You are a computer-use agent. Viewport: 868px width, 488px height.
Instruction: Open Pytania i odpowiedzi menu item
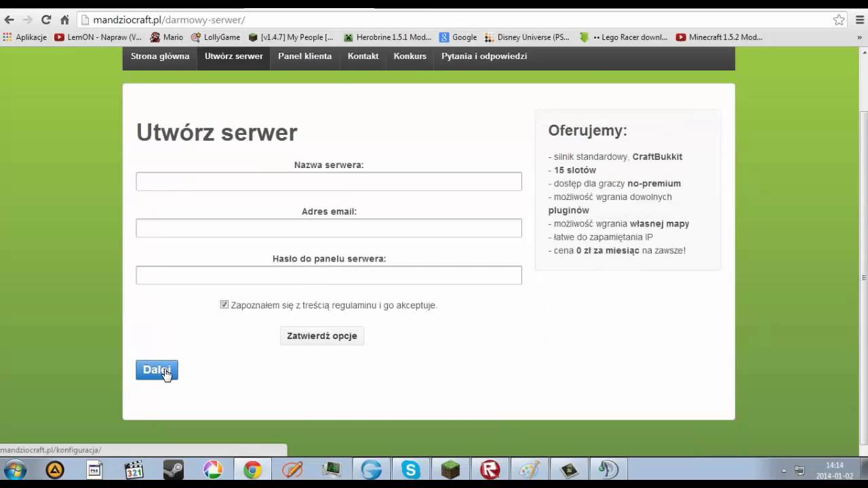coord(484,56)
